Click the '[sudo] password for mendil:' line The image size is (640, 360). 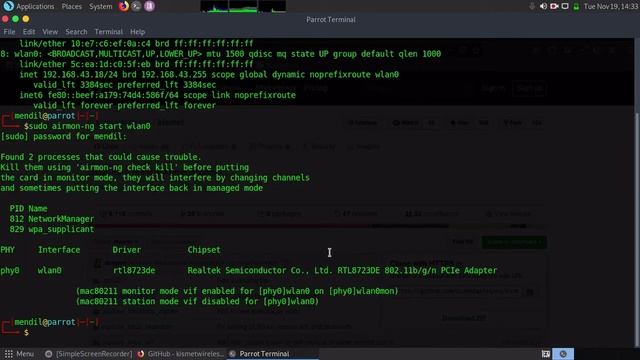tap(64, 137)
